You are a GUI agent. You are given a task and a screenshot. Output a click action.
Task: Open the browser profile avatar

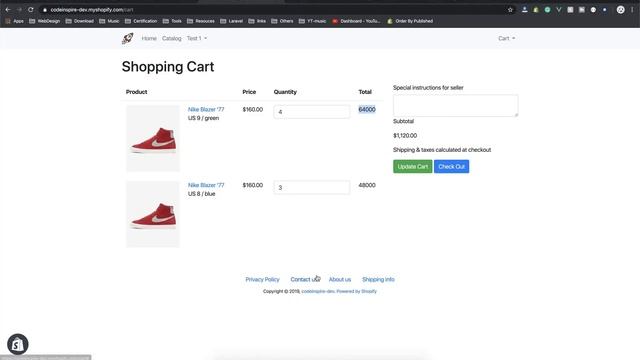pyautogui.click(x=620, y=9)
